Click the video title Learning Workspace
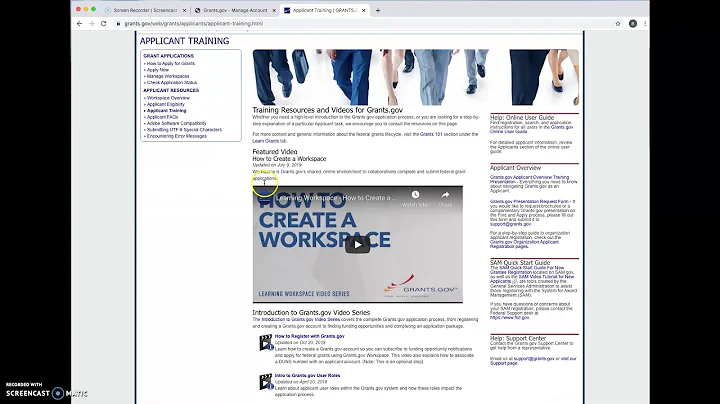 [336, 198]
